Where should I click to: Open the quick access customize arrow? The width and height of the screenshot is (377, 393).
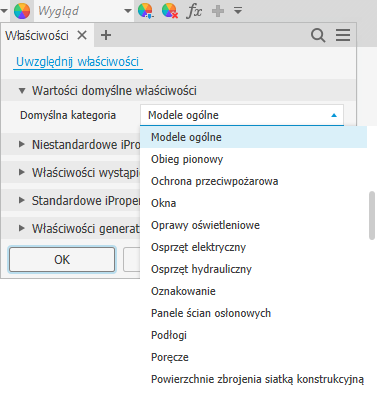click(x=238, y=11)
